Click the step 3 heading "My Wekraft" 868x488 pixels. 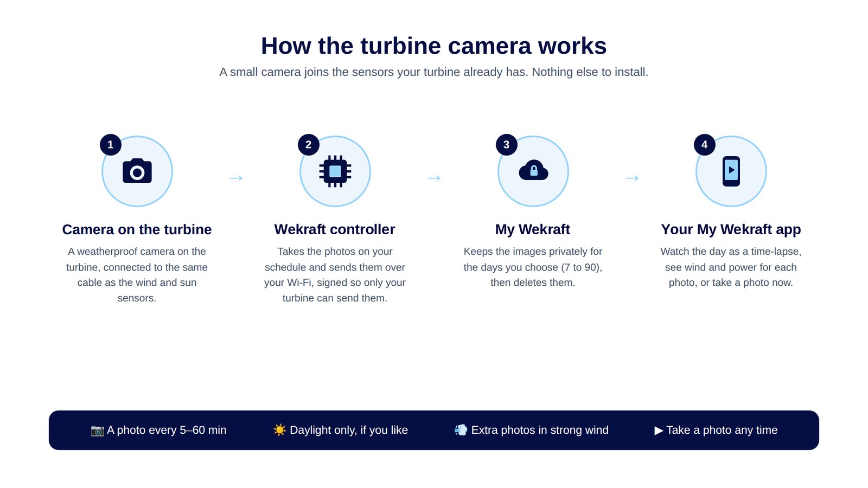pyautogui.click(x=533, y=229)
